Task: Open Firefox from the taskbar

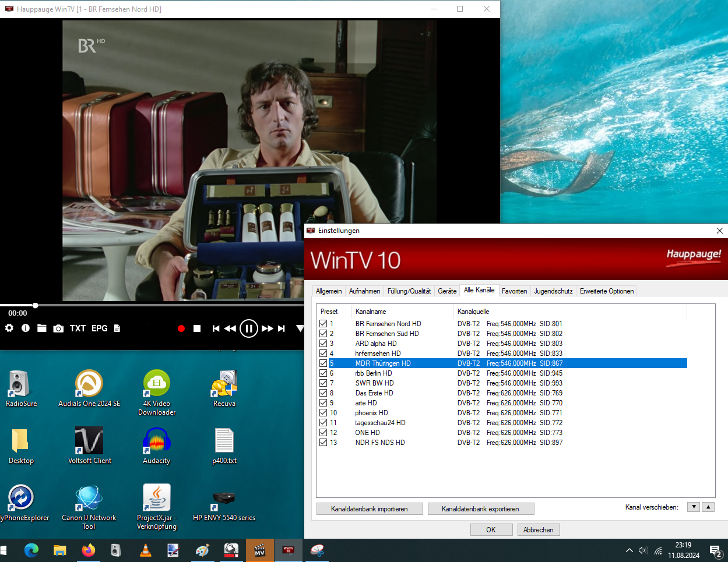Action: click(x=88, y=550)
